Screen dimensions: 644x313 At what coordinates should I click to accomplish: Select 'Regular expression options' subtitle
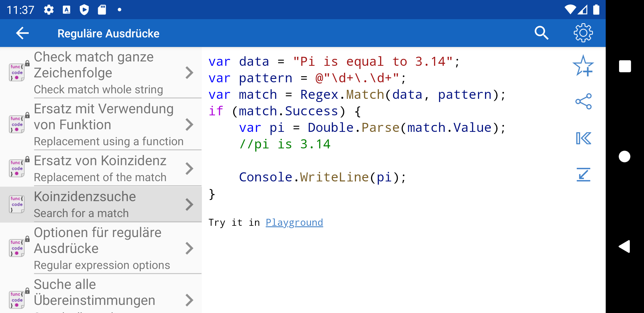102,265
